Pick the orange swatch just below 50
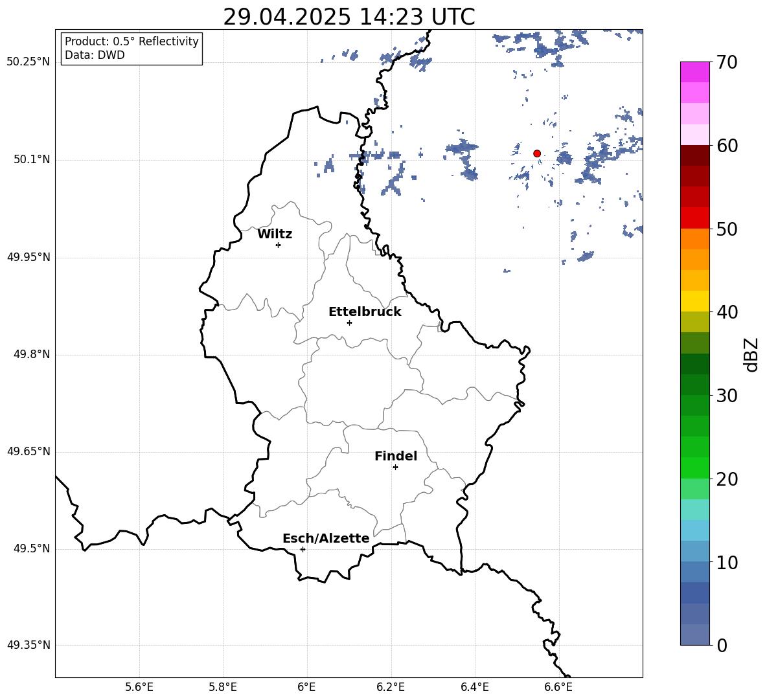This screenshot has width=767, height=700. (x=695, y=239)
